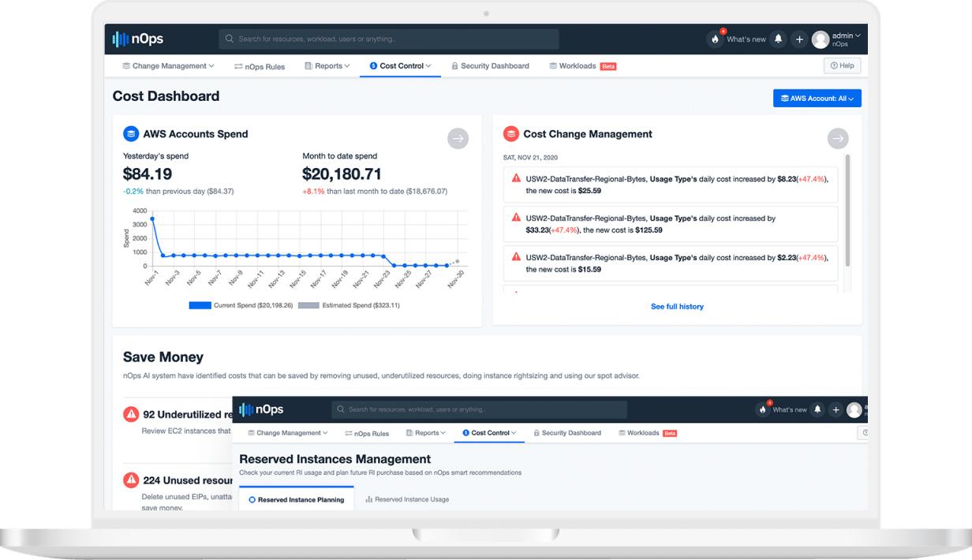Click the Estimated Spend gray legend swatch
This screenshot has height=560, width=972.
click(x=308, y=305)
